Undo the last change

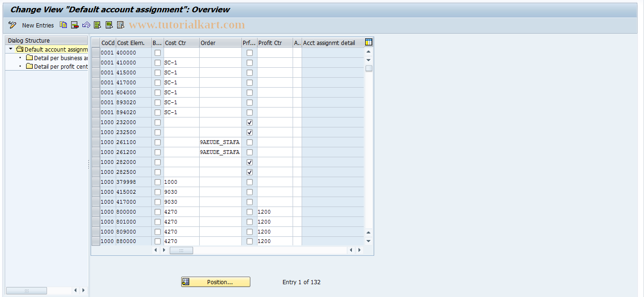[x=86, y=25]
